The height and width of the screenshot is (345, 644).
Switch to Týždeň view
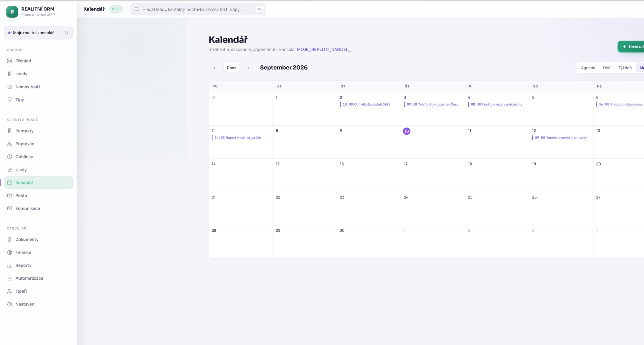tap(625, 68)
